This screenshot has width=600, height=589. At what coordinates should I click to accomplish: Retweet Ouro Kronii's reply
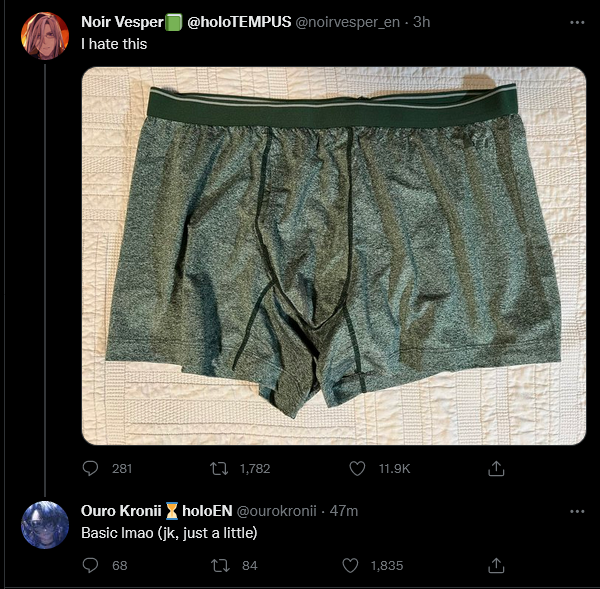(x=220, y=565)
